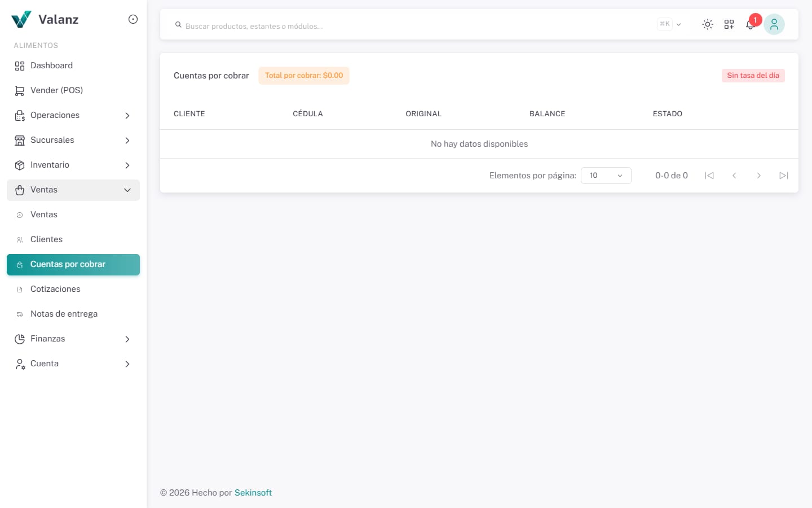Open the ⌘K shortcut dropdown

(670, 24)
